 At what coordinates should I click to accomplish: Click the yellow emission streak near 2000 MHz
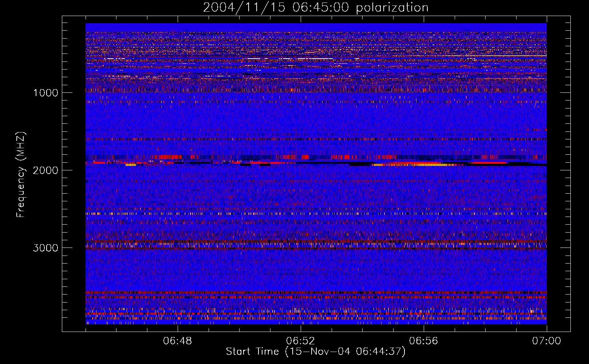(x=415, y=165)
